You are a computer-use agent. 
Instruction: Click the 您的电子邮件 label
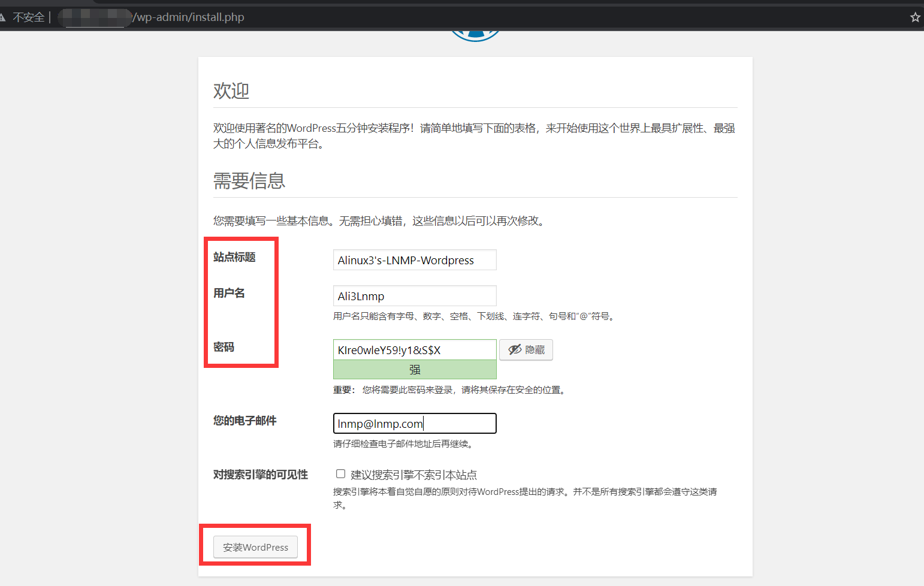[244, 421]
